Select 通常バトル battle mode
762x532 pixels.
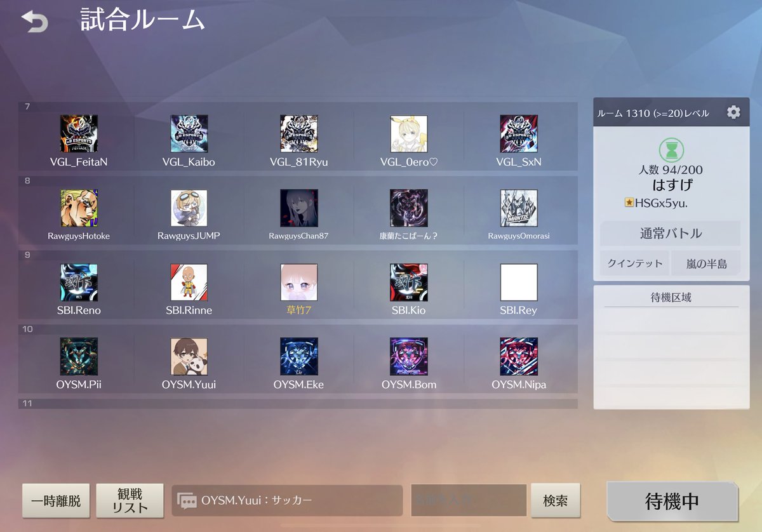[x=671, y=234]
